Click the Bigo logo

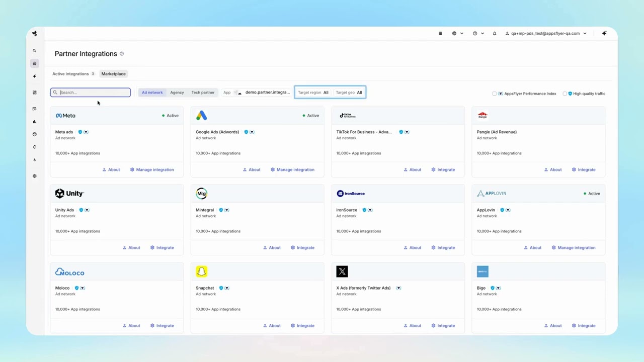[x=482, y=271]
